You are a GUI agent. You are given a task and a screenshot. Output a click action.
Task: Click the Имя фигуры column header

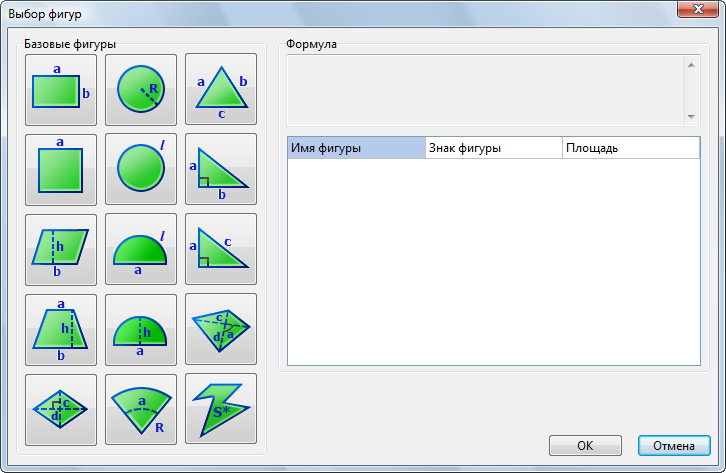(356, 148)
